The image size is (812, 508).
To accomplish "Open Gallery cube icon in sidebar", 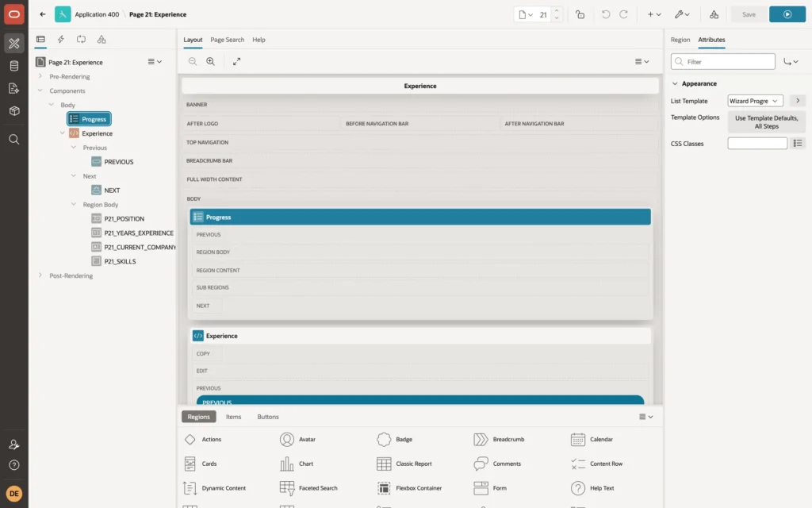I will click(14, 110).
